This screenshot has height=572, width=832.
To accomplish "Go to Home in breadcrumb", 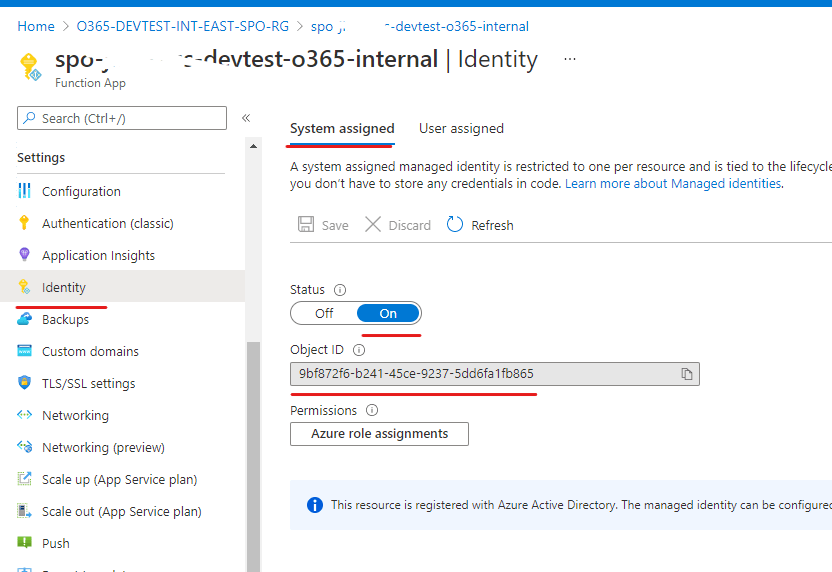I will [36, 26].
